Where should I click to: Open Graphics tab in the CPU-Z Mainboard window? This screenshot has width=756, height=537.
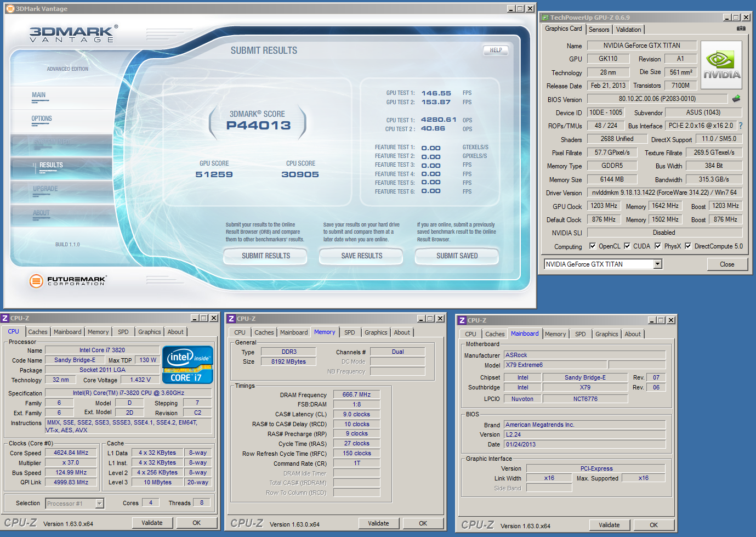[607, 334]
